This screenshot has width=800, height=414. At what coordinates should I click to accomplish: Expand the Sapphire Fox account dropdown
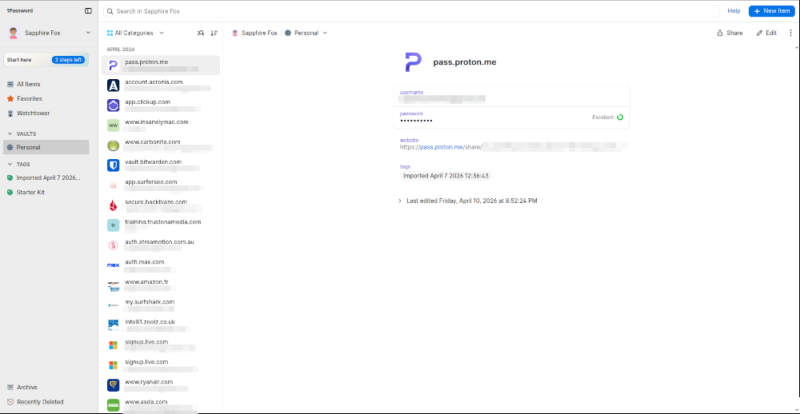(88, 33)
